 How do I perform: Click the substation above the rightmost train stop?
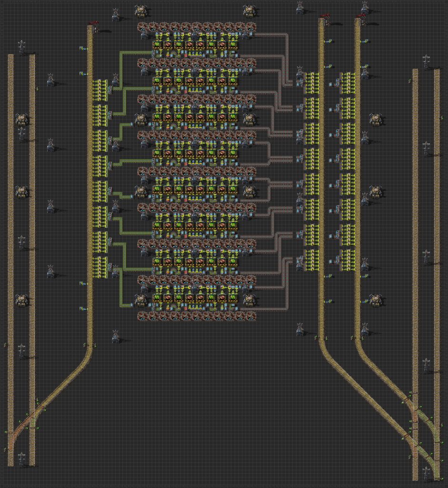click(x=365, y=8)
